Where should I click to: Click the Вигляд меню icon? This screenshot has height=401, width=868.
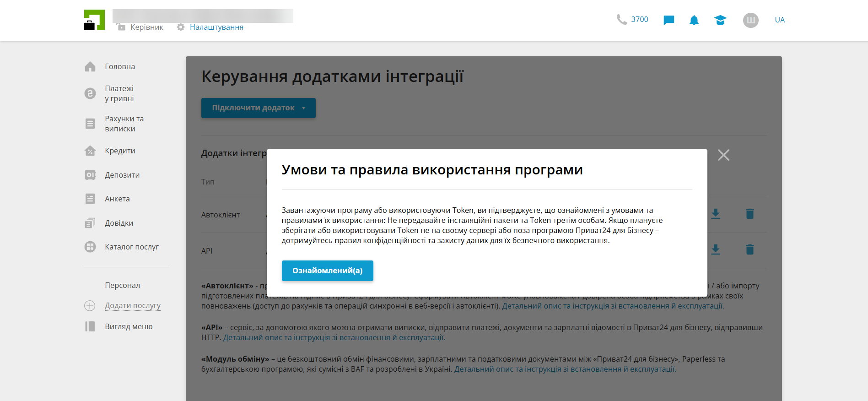click(90, 326)
